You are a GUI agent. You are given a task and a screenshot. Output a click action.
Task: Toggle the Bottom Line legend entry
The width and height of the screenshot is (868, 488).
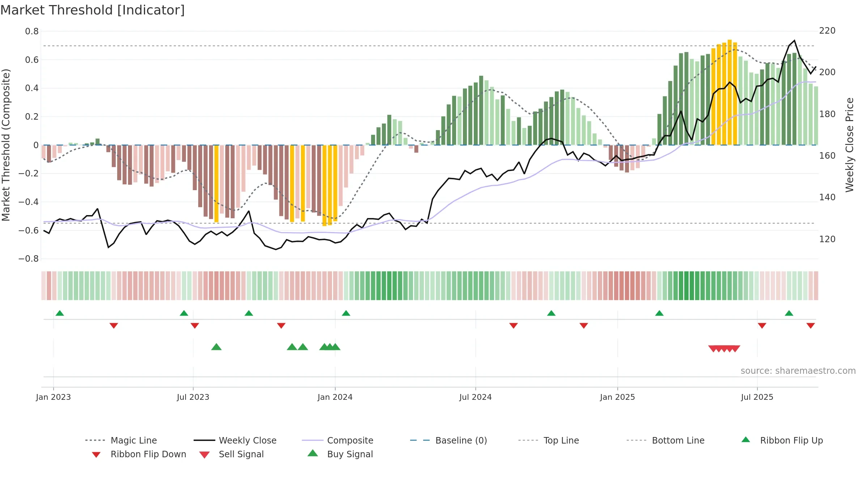point(665,440)
